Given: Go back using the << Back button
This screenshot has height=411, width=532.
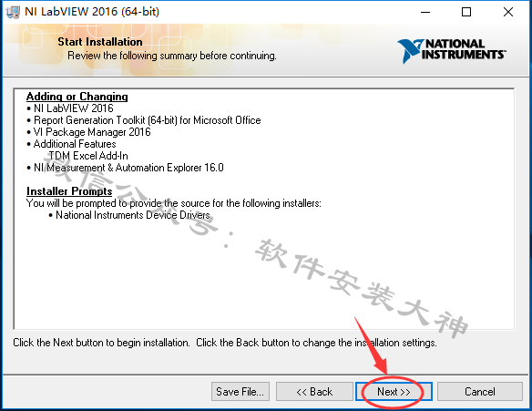Looking at the screenshot, I should point(314,392).
